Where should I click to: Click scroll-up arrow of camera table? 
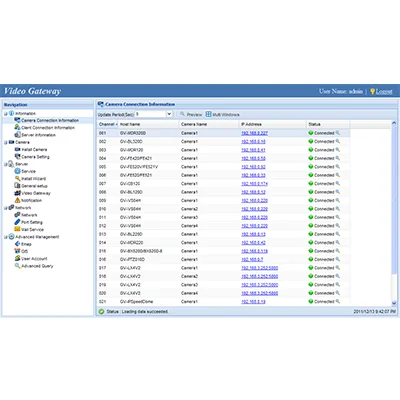coord(394,123)
